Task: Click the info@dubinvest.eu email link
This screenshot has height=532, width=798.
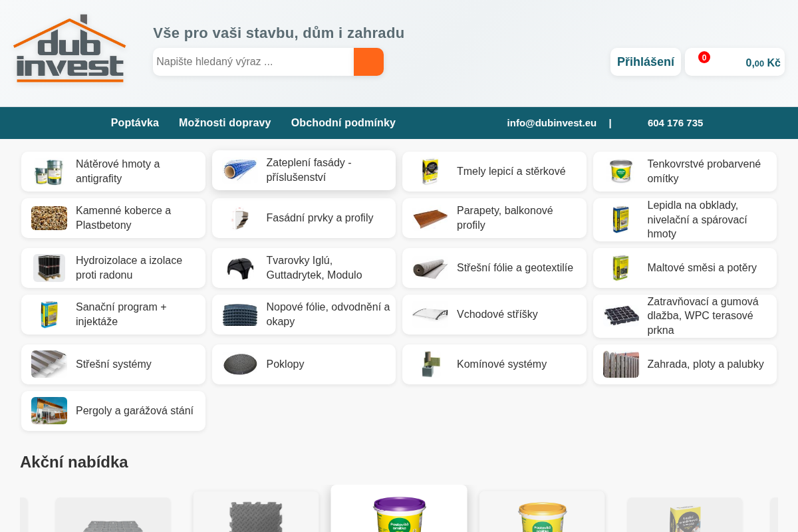Action: point(552,123)
